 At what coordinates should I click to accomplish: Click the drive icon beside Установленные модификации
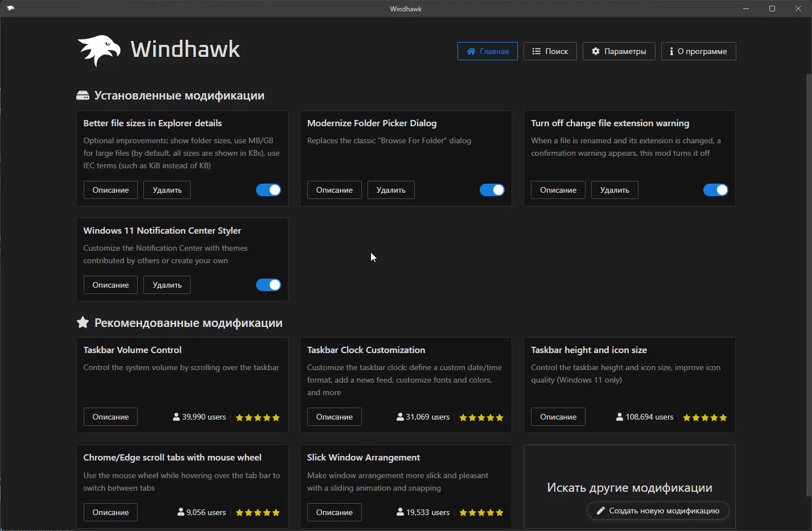(x=83, y=96)
